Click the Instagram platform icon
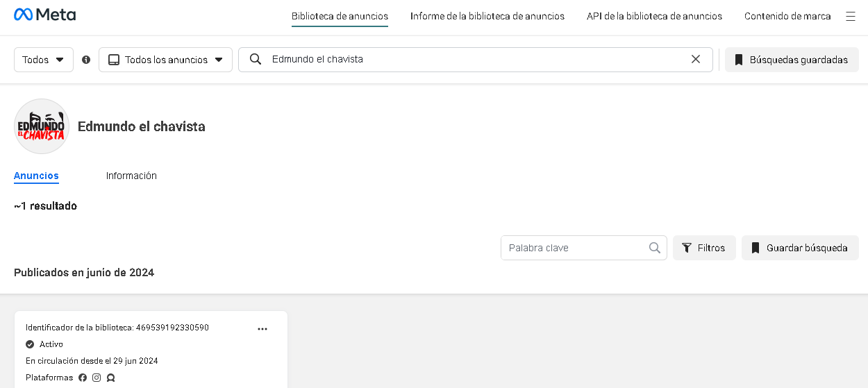Image resolution: width=868 pixels, height=388 pixels. [97, 378]
